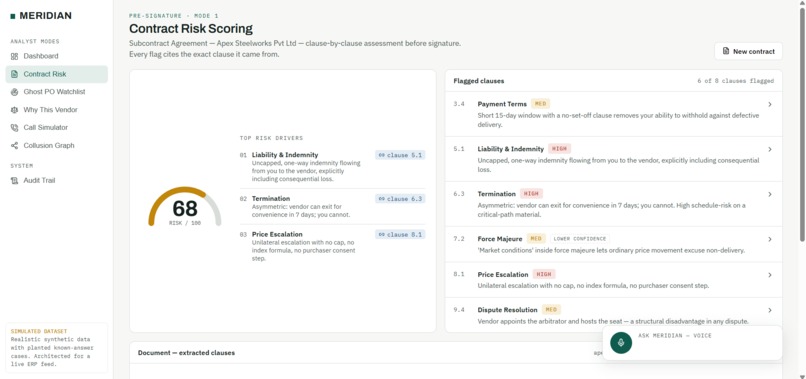Click the green microphone voice button
Screen dimensions: 806x379
point(621,342)
